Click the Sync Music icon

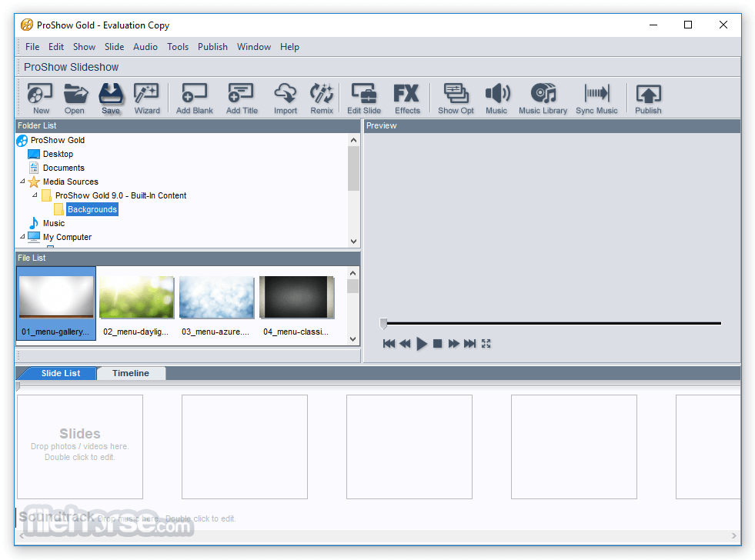[x=596, y=98]
